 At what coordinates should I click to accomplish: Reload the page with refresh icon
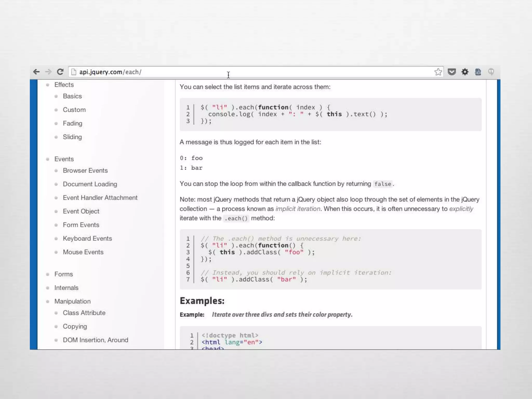tap(60, 72)
